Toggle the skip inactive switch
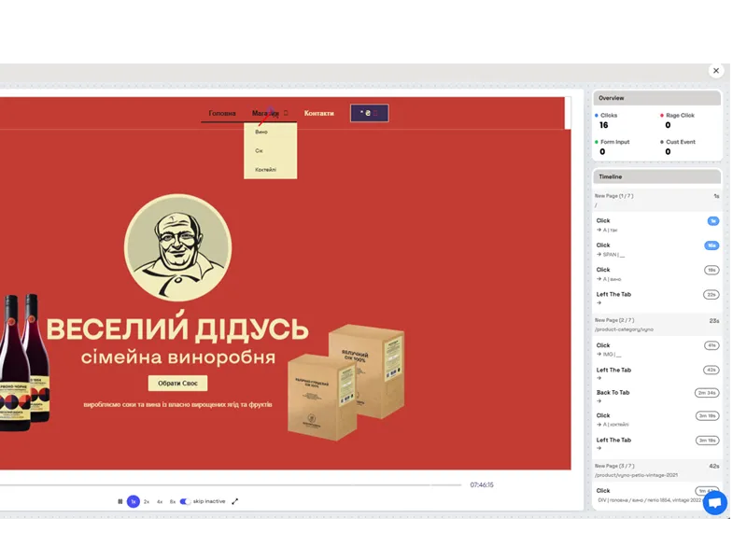The height and width of the screenshot is (560, 747). click(x=185, y=501)
